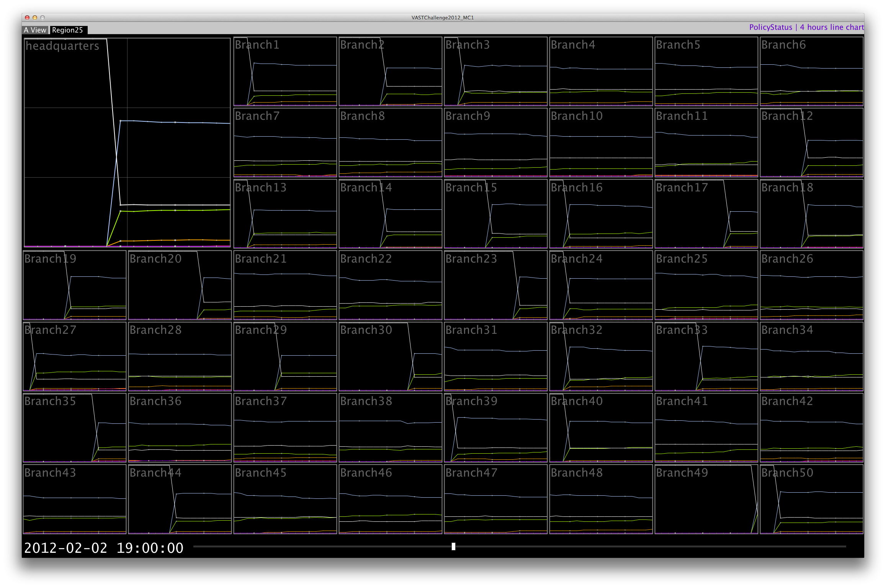The width and height of the screenshot is (886, 588).
Task: Select the Branch4 chart
Action: pos(601,71)
